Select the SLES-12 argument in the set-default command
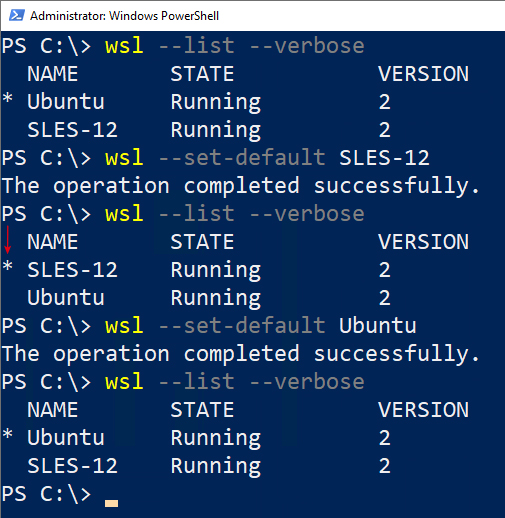Image resolution: width=505 pixels, height=518 pixels. click(x=384, y=158)
